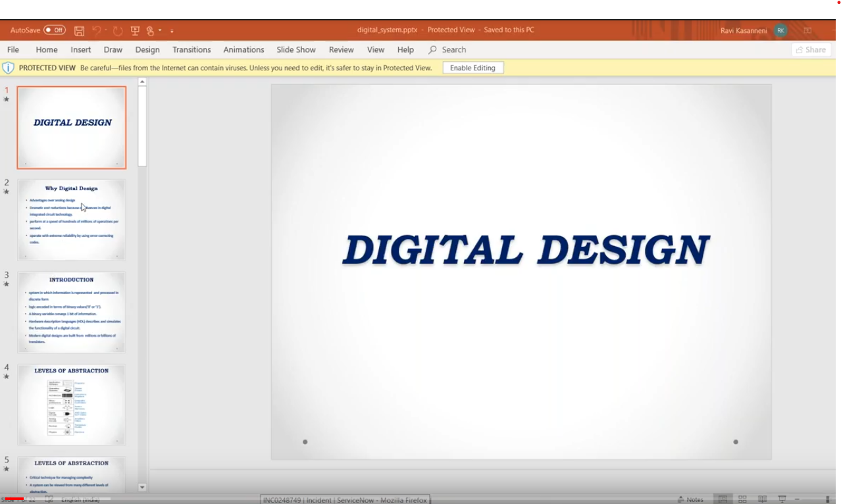Viewport: 841px width, 504px height.
Task: Toggle the AutoSave switch
Action: click(55, 30)
